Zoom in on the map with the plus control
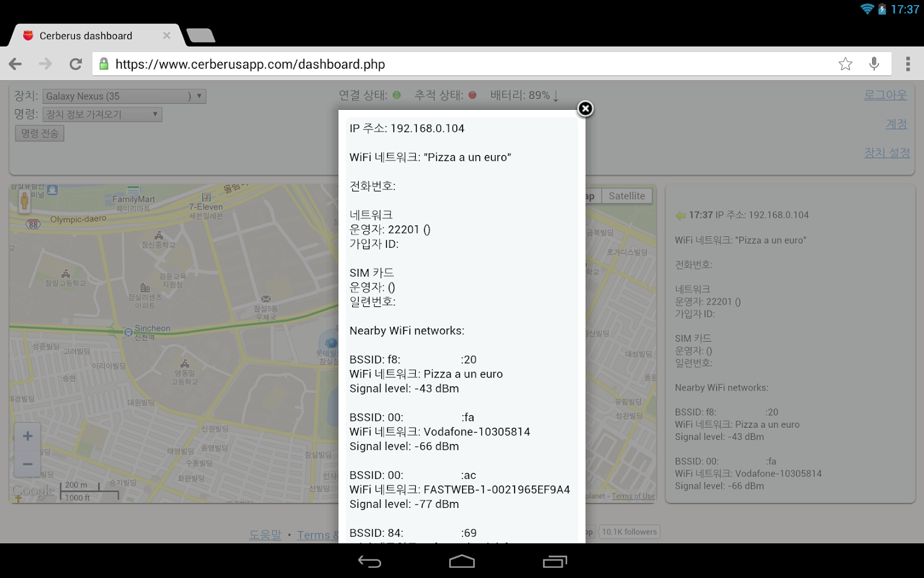 tap(27, 435)
